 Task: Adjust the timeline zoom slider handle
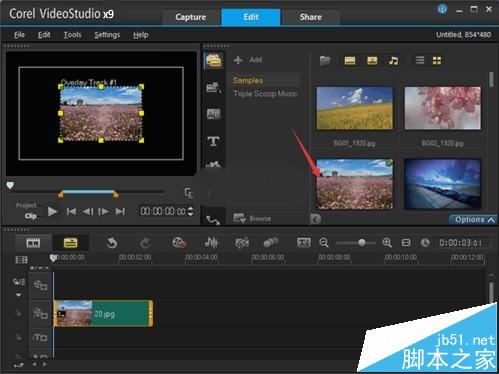pos(362,243)
